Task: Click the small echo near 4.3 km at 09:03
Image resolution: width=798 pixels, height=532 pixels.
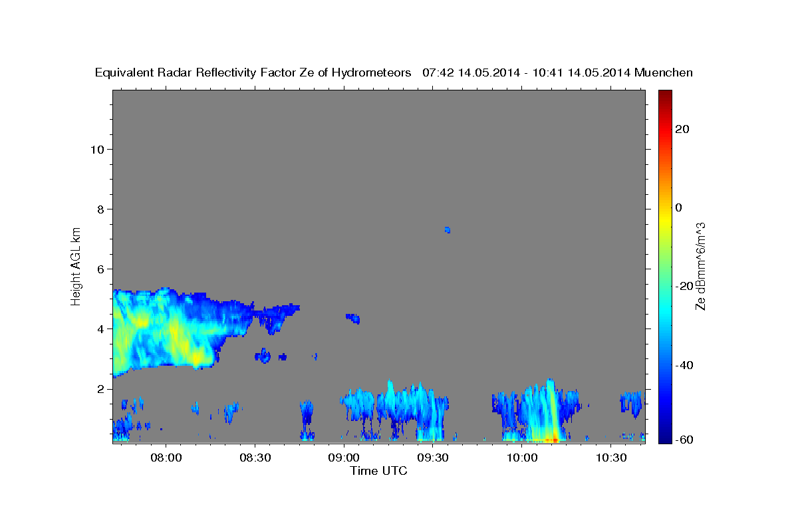Action: [x=353, y=319]
